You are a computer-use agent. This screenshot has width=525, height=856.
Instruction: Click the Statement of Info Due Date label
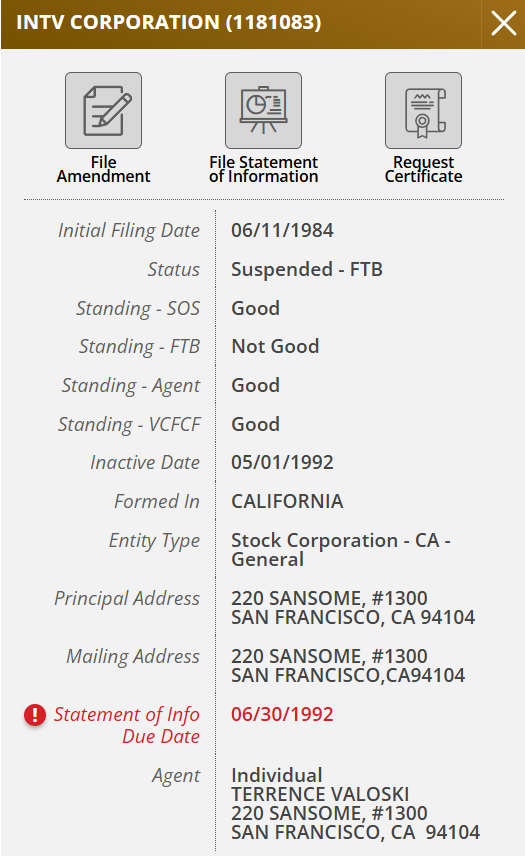[x=127, y=725]
